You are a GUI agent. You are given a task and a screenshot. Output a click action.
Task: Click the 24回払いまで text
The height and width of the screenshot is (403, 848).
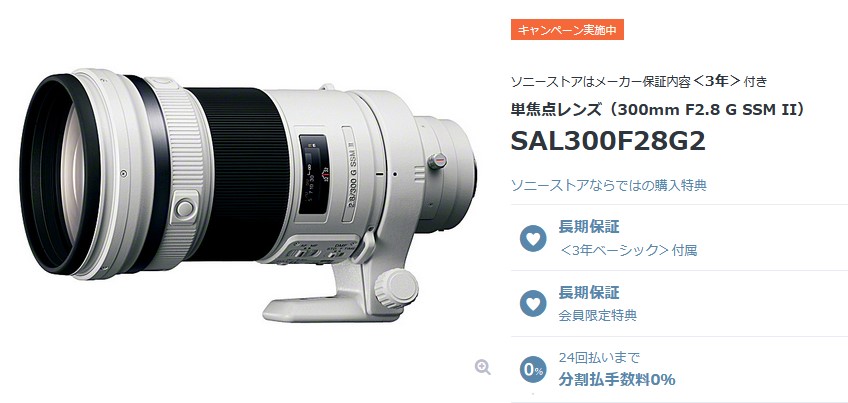click(599, 358)
